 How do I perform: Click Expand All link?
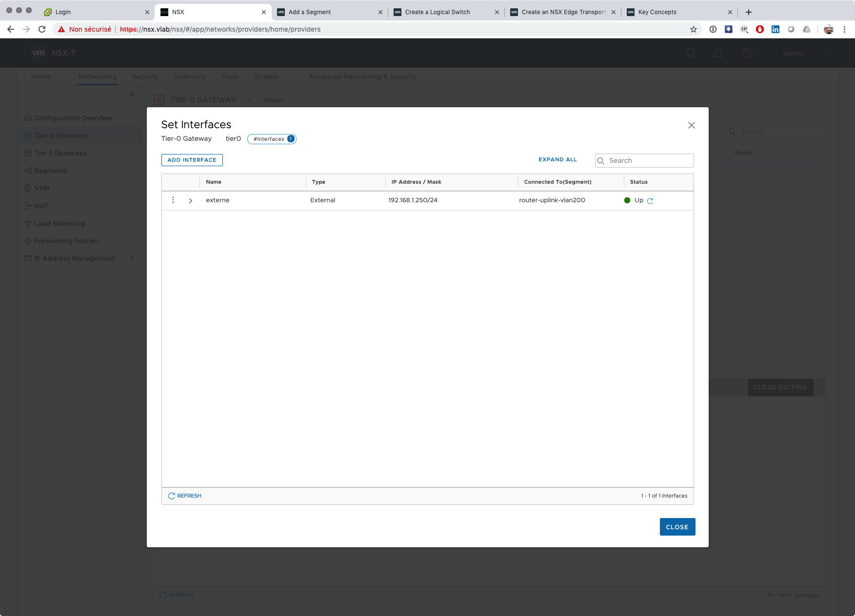point(557,160)
